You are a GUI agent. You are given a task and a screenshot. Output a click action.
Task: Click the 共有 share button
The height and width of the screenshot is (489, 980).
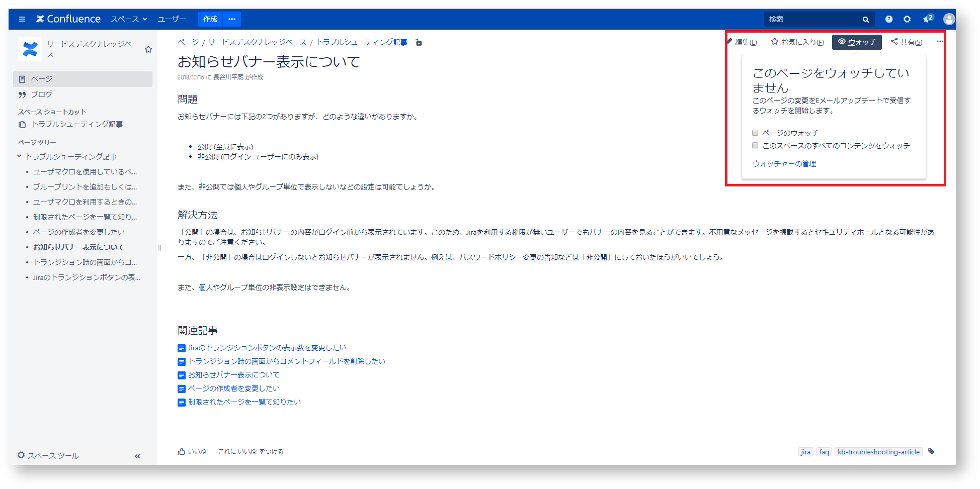pos(907,42)
